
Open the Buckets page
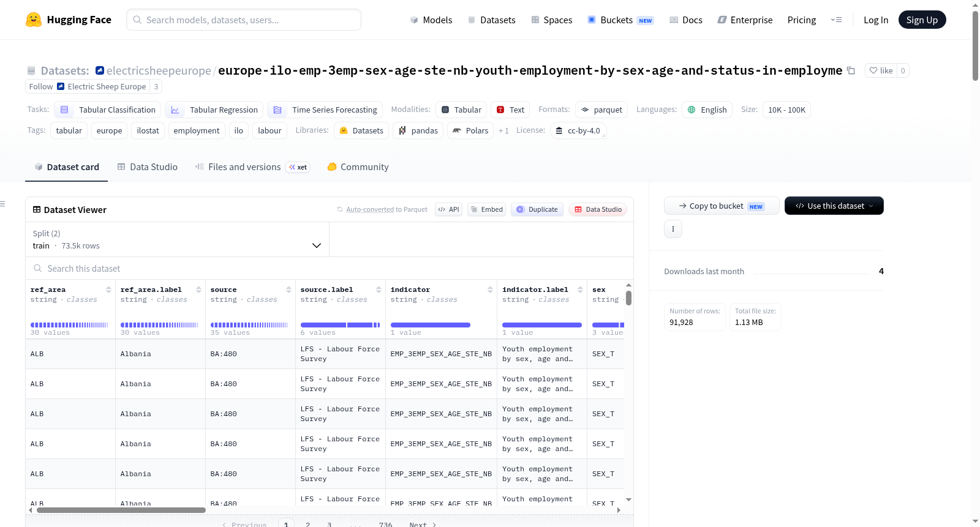point(620,20)
